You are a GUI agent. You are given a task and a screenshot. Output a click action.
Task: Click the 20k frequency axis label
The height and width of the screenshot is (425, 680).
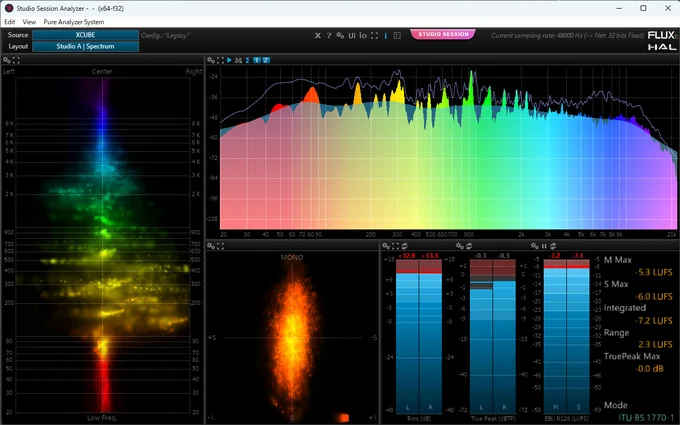671,234
